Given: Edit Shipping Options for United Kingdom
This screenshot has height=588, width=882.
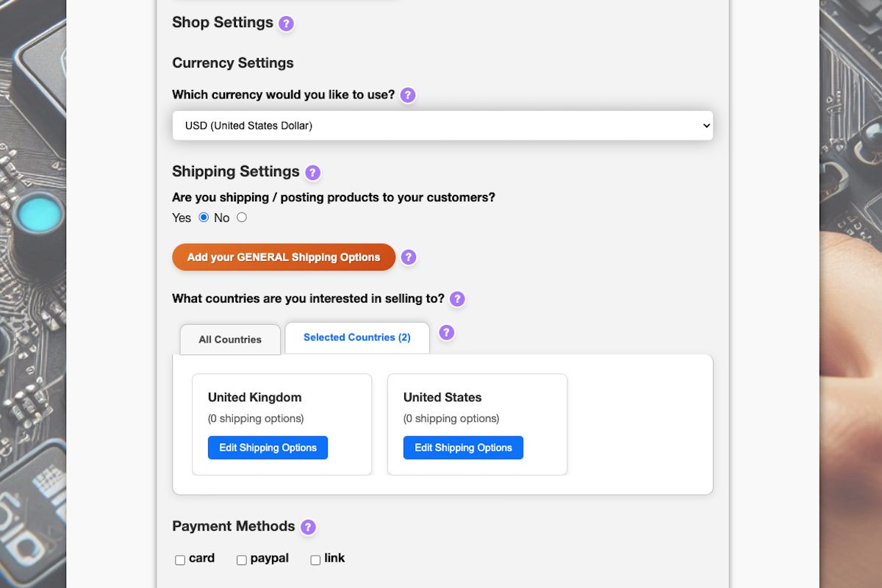Looking at the screenshot, I should pos(268,447).
